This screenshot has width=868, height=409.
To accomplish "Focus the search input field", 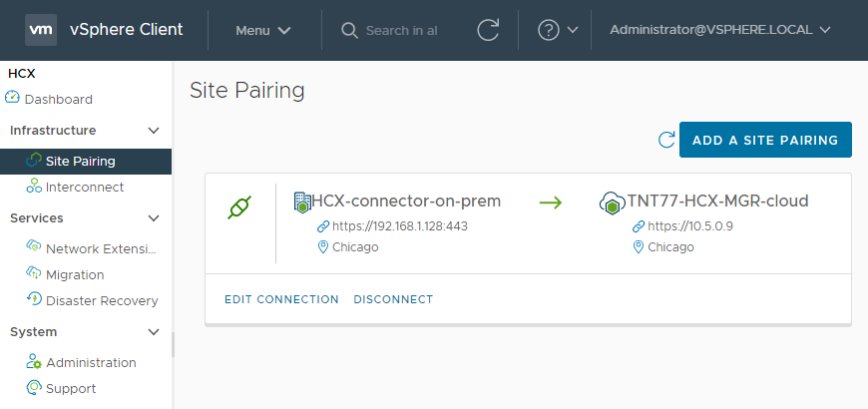I will pyautogui.click(x=401, y=30).
